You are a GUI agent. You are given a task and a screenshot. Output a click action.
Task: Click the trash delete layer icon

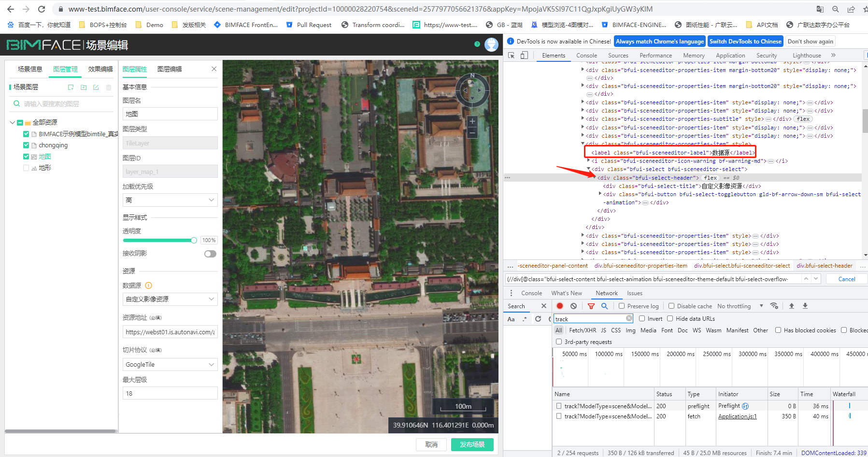coord(109,87)
